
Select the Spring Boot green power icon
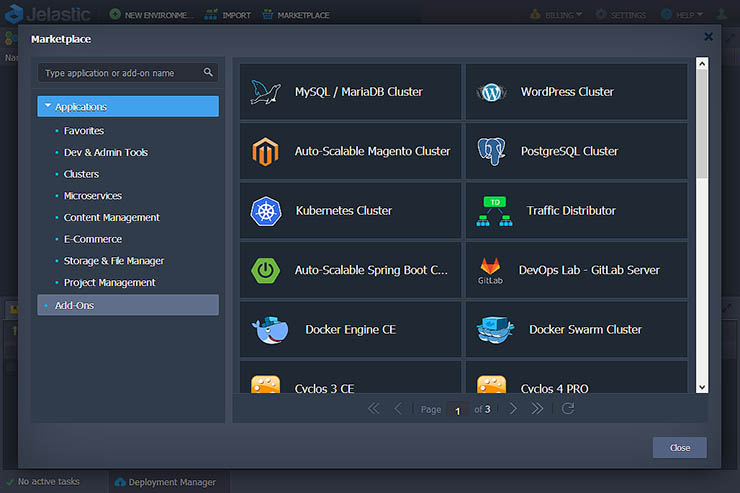point(266,270)
